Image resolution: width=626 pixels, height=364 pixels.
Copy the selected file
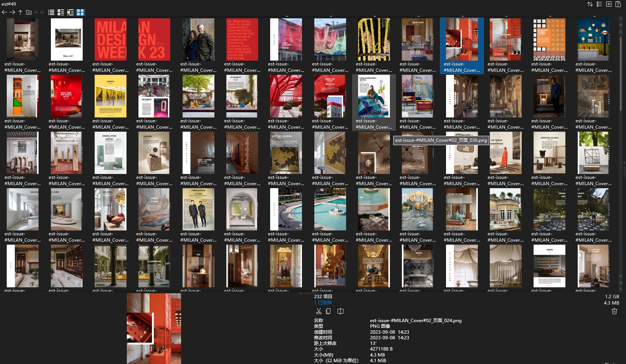[x=329, y=311]
